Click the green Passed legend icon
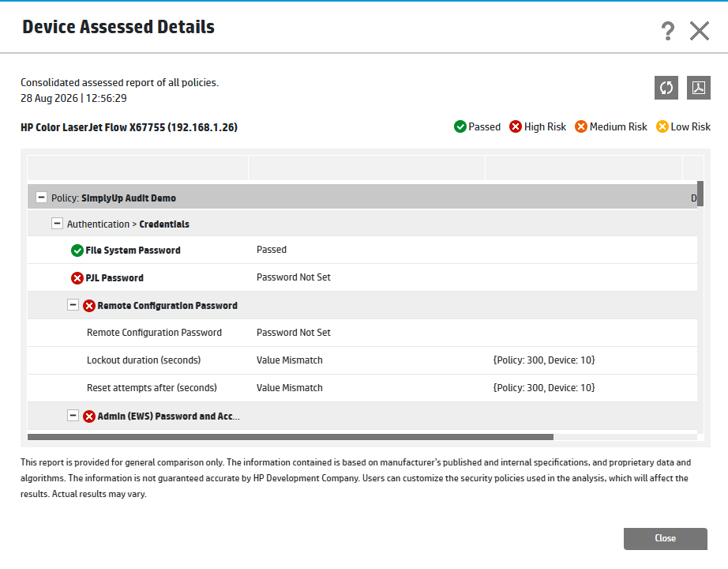Screen dimensions: 728x569 click(460, 126)
